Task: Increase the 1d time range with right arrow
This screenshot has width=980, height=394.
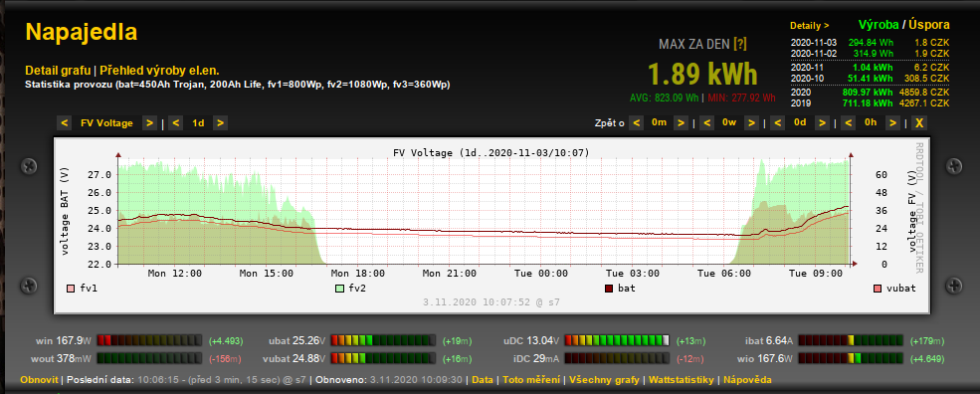Action: pos(220,123)
